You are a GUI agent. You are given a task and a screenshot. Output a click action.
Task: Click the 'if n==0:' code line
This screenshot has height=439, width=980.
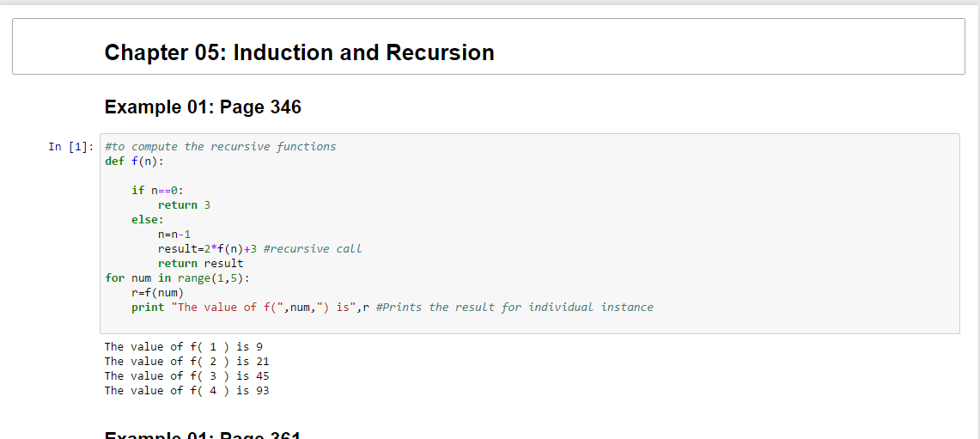tap(157, 191)
